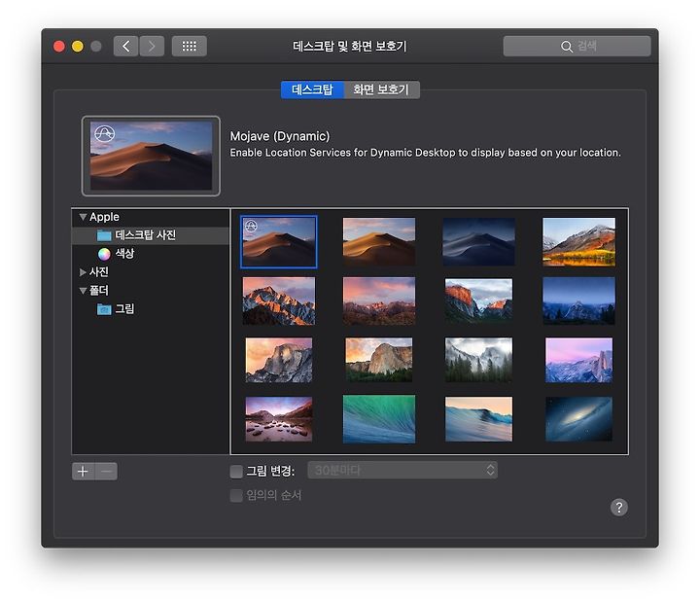Show all preferences grid button
The width and height of the screenshot is (700, 602).
point(190,46)
